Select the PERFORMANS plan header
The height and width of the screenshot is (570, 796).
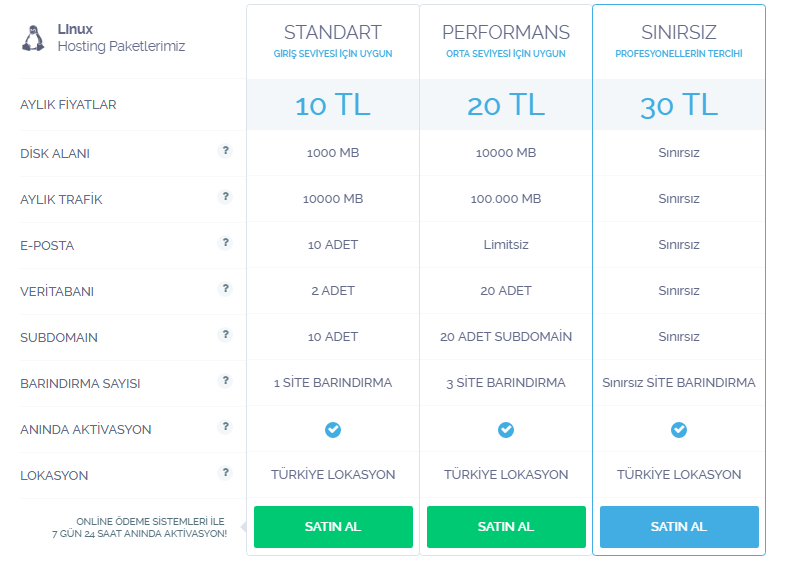coord(506,32)
